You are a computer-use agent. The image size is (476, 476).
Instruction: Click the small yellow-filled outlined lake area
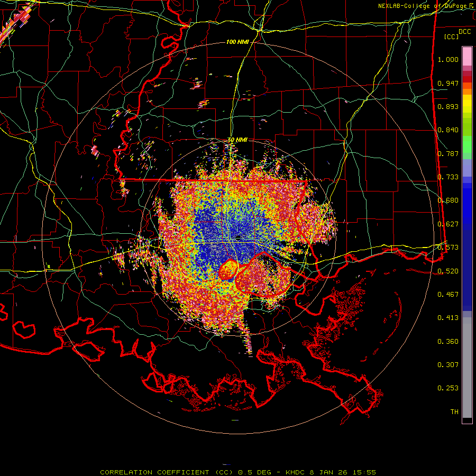tap(228, 269)
